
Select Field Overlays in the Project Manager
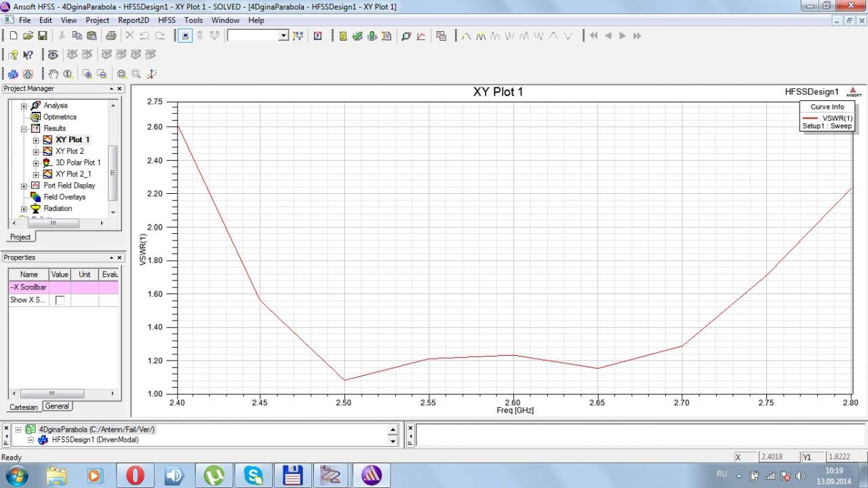point(64,197)
